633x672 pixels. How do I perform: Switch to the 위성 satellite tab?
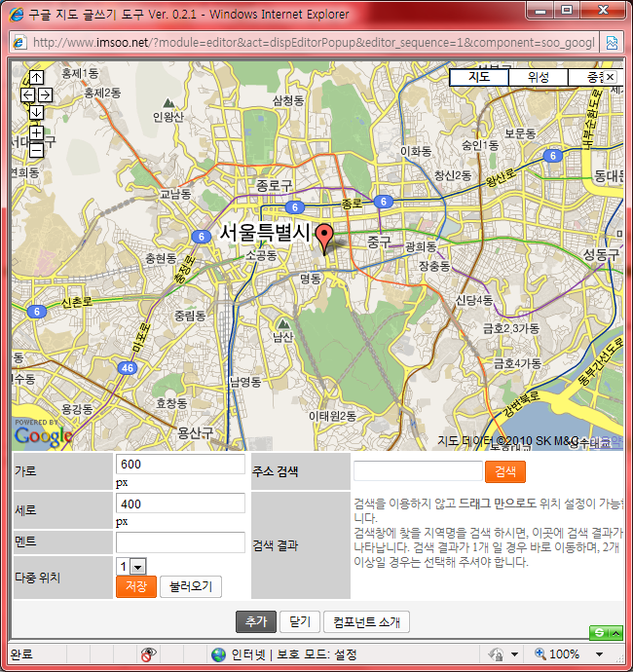(x=539, y=77)
